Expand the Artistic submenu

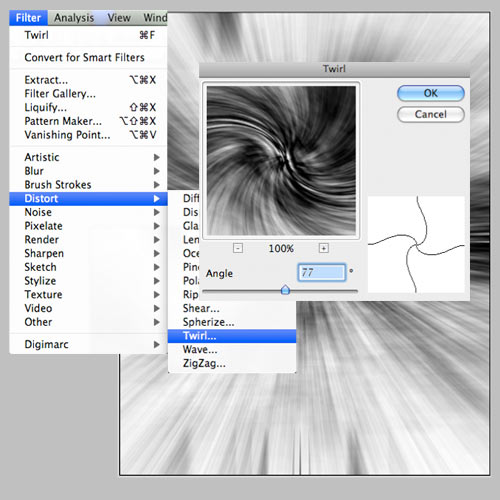tap(88, 157)
